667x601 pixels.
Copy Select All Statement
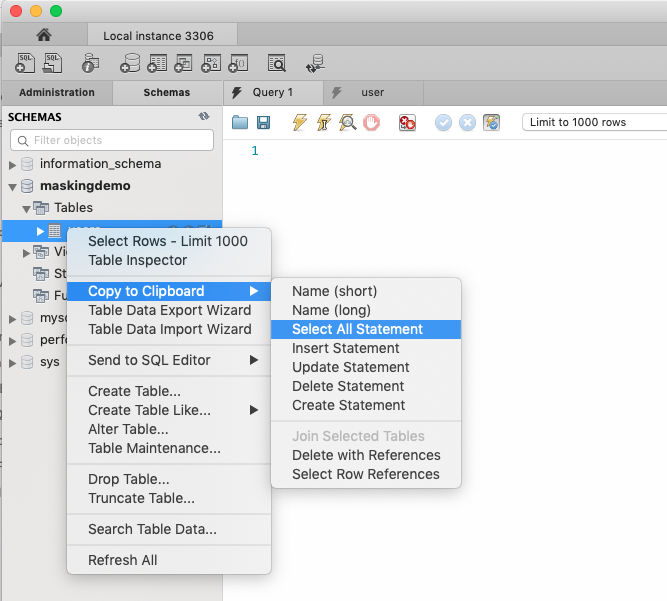(366, 329)
